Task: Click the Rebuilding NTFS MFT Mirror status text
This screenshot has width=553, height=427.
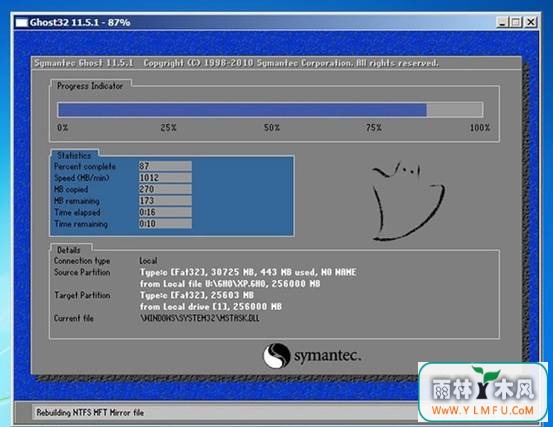Action: (90, 412)
